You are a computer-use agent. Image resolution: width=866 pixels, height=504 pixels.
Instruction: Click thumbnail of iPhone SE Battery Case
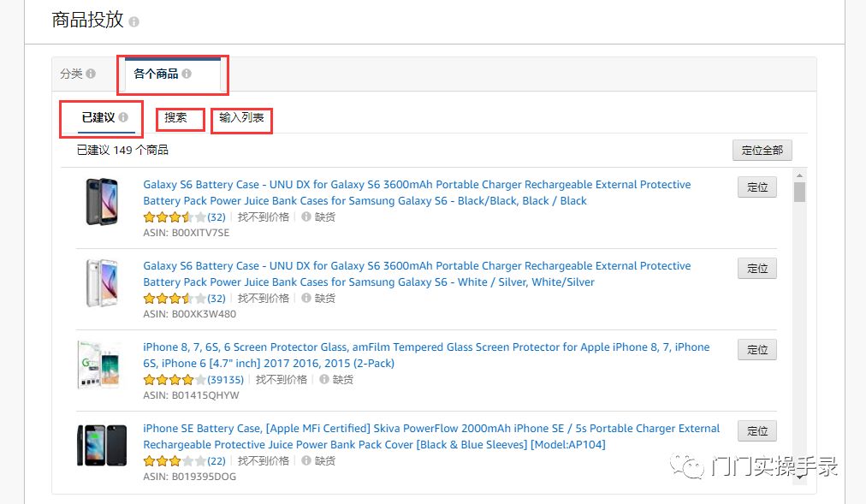102,445
